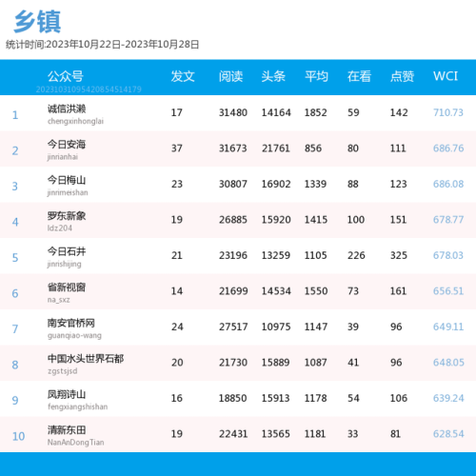
Task: Click average value 856
Action: [x=313, y=149]
